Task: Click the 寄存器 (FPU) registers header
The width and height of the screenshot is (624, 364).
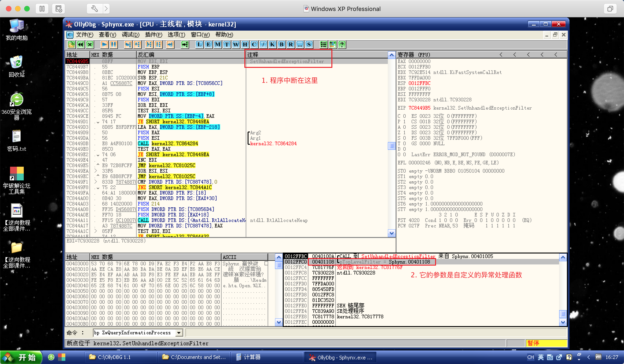Action: 414,55
